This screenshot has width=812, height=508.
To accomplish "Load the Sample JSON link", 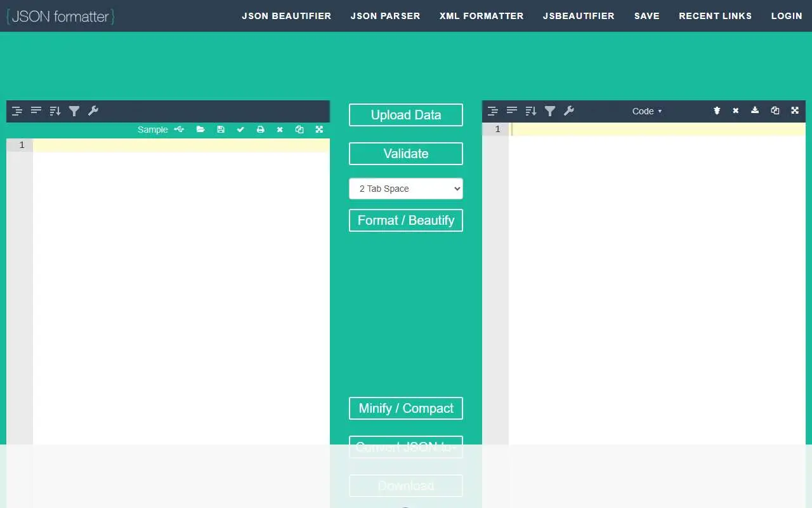I will [153, 130].
